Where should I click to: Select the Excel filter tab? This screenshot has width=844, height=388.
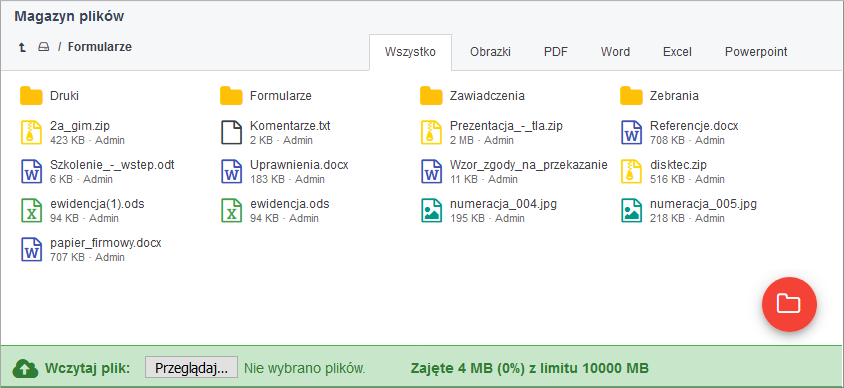click(x=677, y=52)
